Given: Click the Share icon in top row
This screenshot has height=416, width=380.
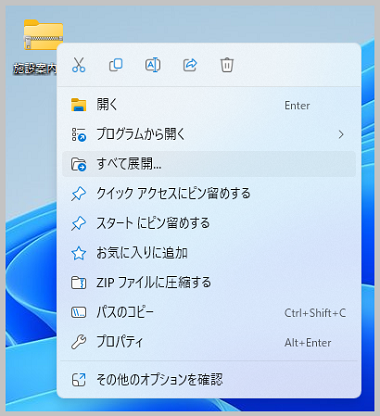Looking at the screenshot, I should (x=190, y=65).
